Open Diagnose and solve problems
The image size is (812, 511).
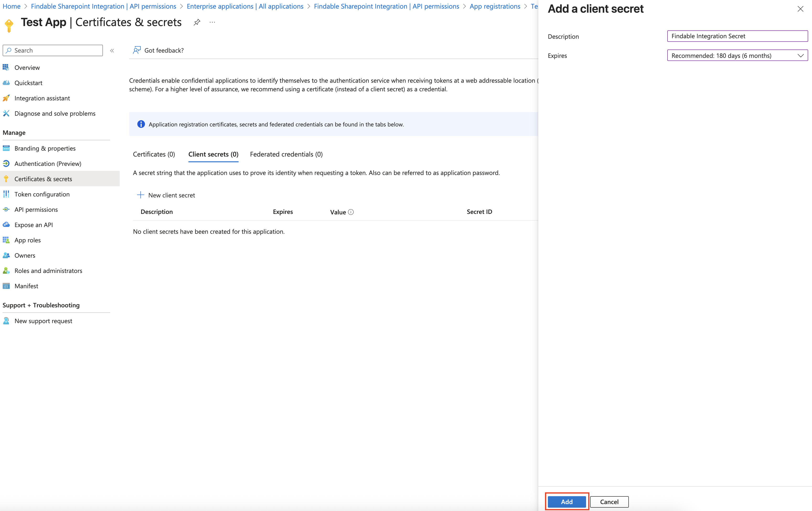click(x=55, y=113)
